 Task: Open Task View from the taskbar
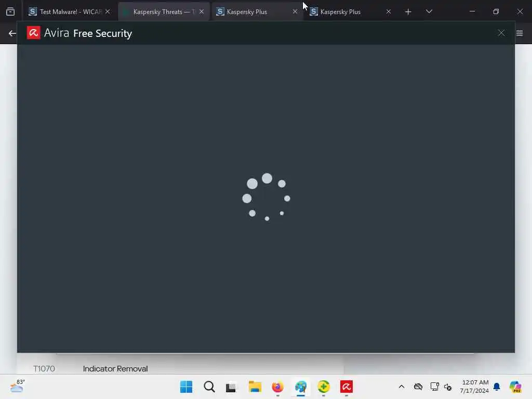coord(231,387)
